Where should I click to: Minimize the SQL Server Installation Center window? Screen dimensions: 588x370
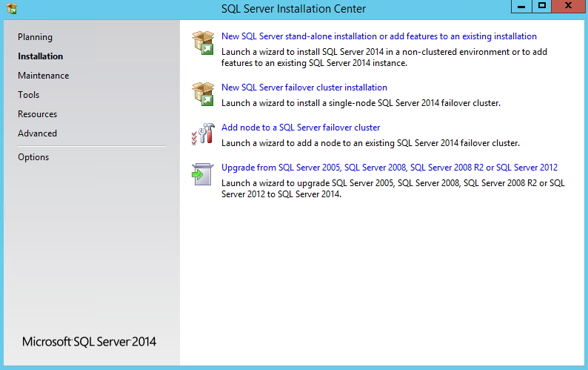coord(521,7)
